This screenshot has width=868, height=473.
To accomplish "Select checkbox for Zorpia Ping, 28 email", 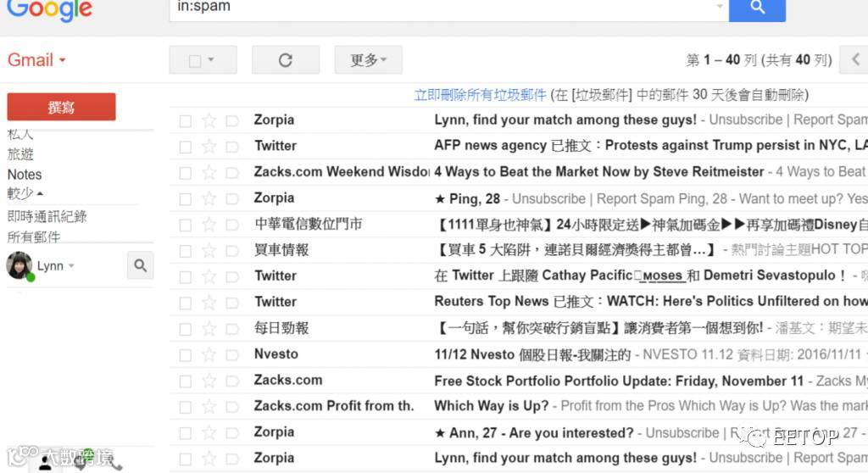I will [185, 199].
